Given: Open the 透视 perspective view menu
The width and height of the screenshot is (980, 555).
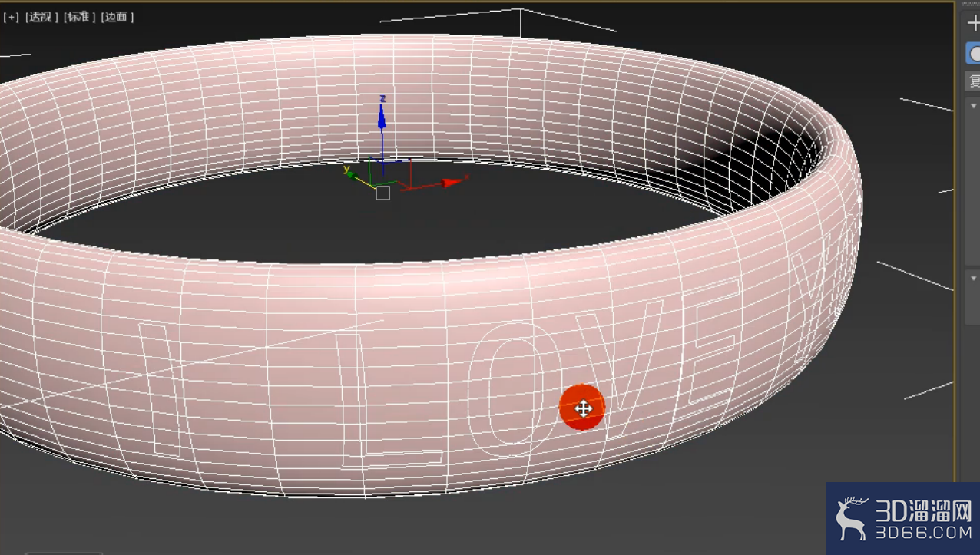Looking at the screenshot, I should (41, 17).
